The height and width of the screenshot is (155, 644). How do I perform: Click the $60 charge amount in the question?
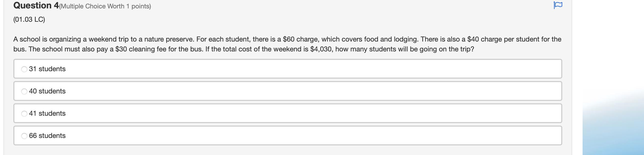[x=289, y=40]
